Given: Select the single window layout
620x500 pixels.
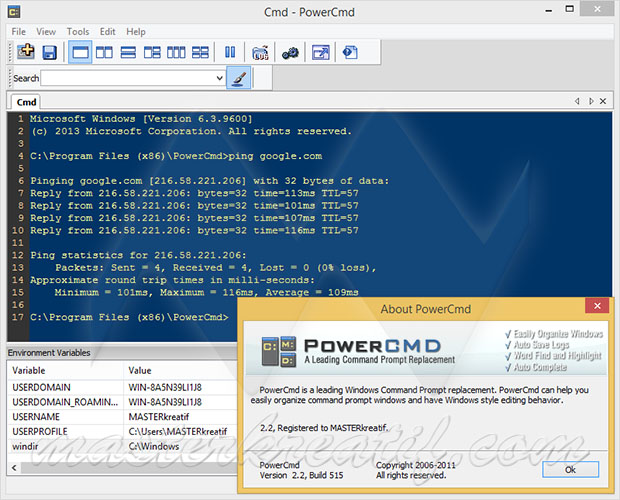Looking at the screenshot, I should coord(80,52).
